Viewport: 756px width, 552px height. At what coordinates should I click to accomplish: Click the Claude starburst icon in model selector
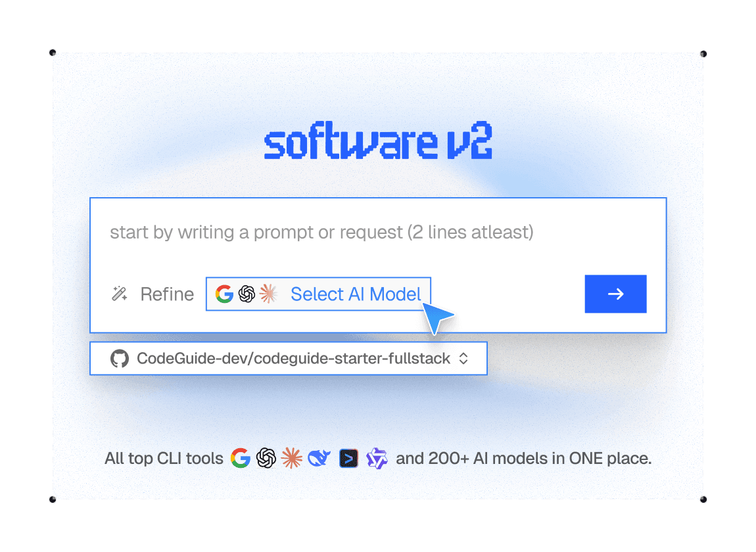[x=269, y=294]
